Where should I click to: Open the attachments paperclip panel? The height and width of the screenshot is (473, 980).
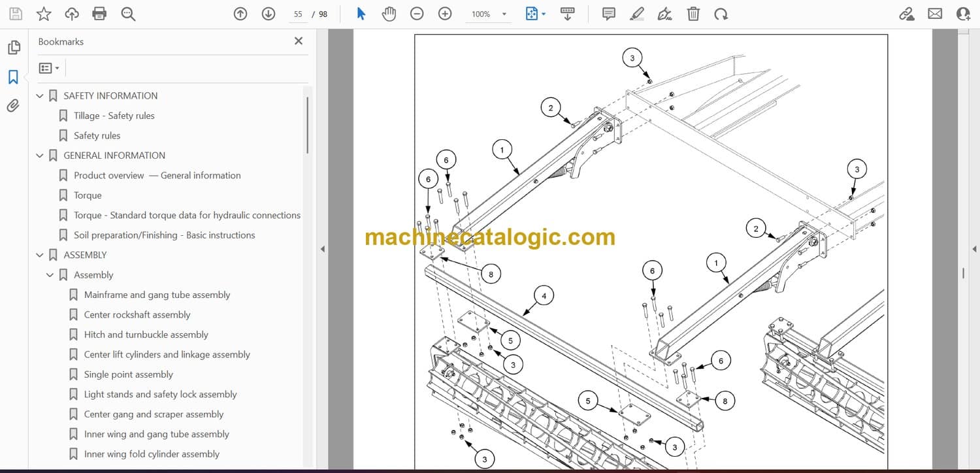[13, 106]
